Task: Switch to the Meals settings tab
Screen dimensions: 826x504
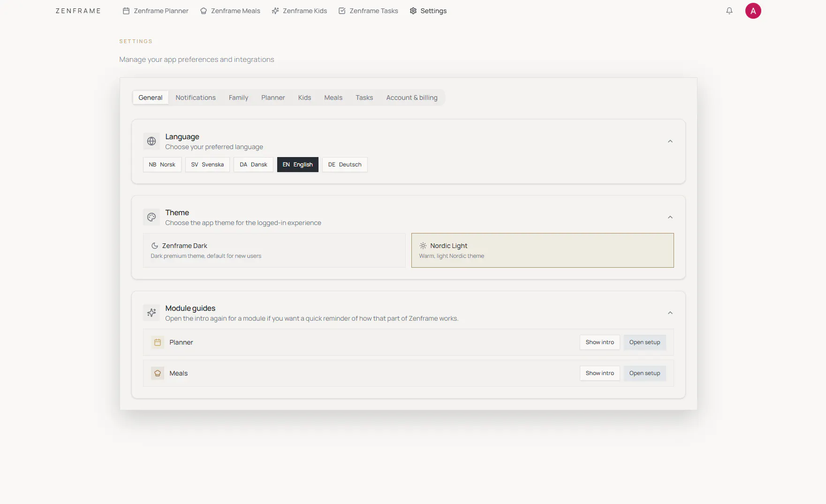Action: [x=333, y=98]
